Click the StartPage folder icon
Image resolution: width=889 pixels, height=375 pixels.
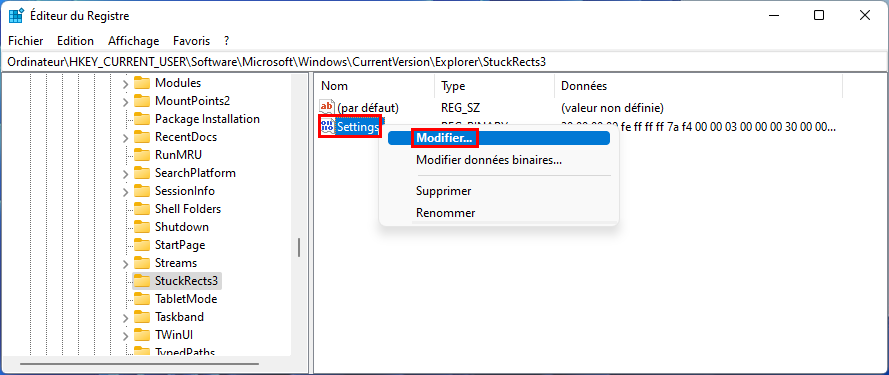(x=142, y=245)
